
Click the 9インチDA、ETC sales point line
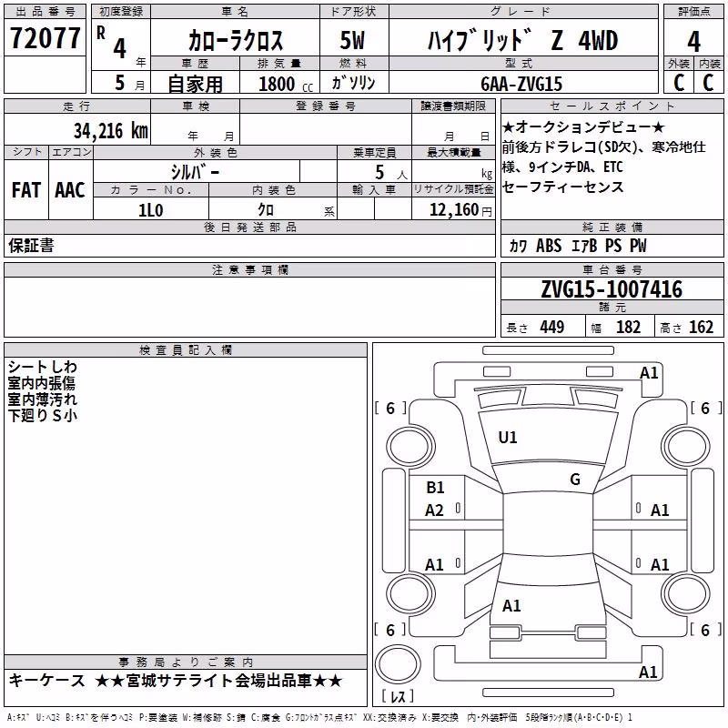coord(576,167)
